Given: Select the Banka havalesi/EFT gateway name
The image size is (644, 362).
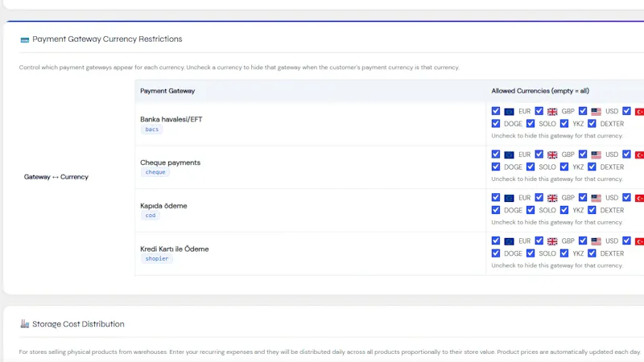Looking at the screenshot, I should click(171, 119).
